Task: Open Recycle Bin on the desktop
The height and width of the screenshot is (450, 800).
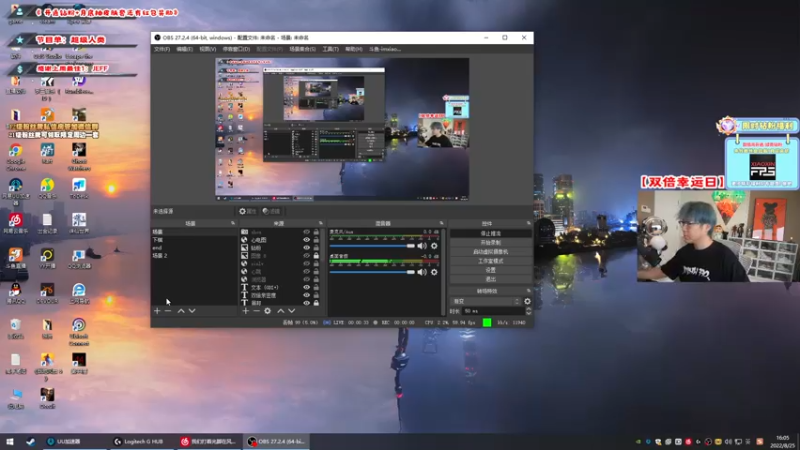Action: pyautogui.click(x=15, y=328)
